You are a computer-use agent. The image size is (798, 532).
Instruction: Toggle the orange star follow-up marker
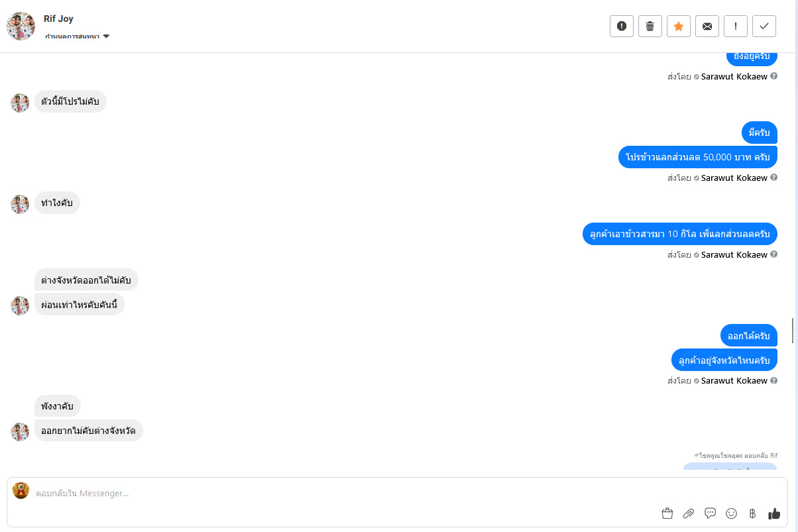tap(679, 26)
